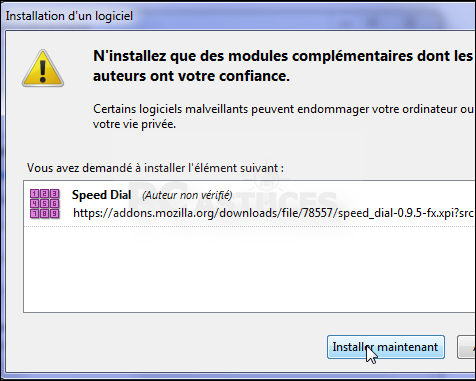This screenshot has height=381, width=476.
Task: Click the Vous avez demandé à installer label
Action: tap(155, 168)
